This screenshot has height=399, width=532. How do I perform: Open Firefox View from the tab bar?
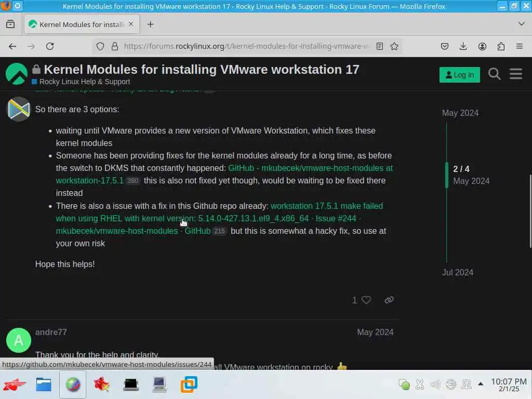10,24
